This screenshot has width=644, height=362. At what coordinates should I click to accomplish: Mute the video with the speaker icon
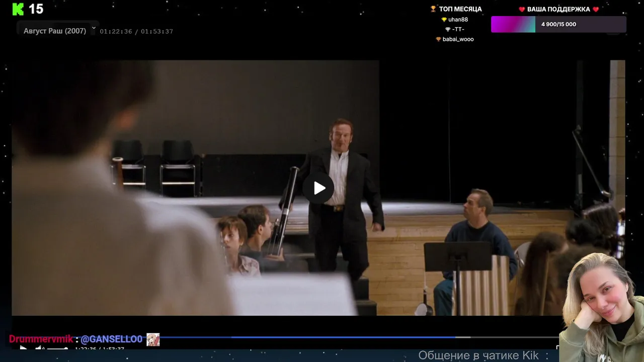point(40,347)
